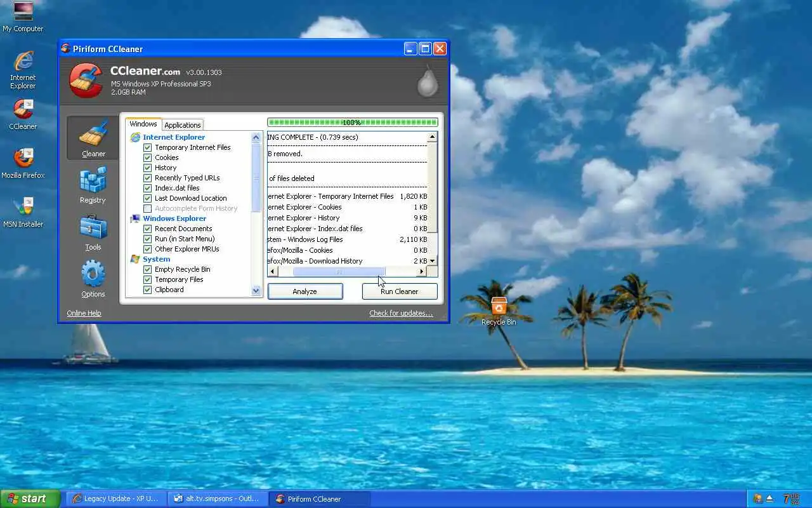812x508 pixels.
Task: Open the Tools section in the sidebar
Action: [x=93, y=232]
